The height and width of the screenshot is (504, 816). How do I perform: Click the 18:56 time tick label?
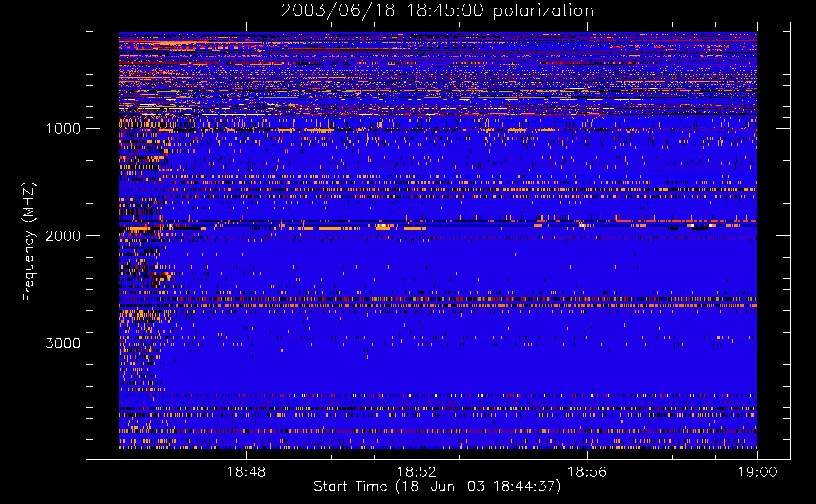pyautogui.click(x=587, y=472)
